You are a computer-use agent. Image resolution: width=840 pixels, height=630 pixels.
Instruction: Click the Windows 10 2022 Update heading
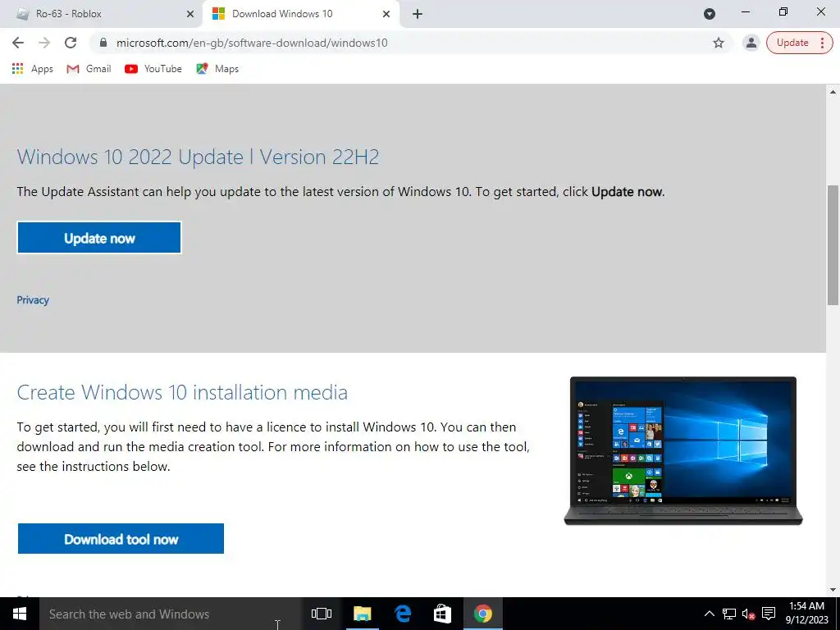point(198,157)
